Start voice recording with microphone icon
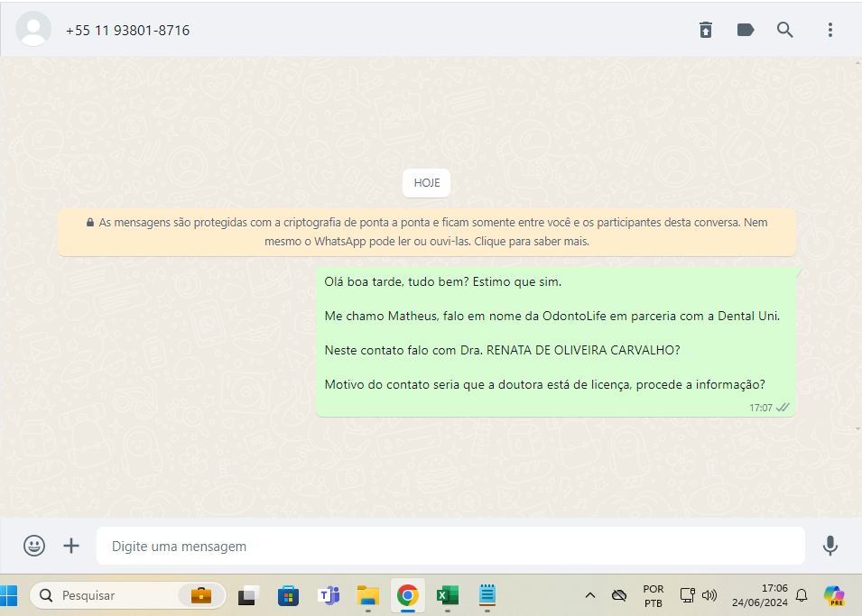This screenshot has width=862, height=616. click(830, 546)
